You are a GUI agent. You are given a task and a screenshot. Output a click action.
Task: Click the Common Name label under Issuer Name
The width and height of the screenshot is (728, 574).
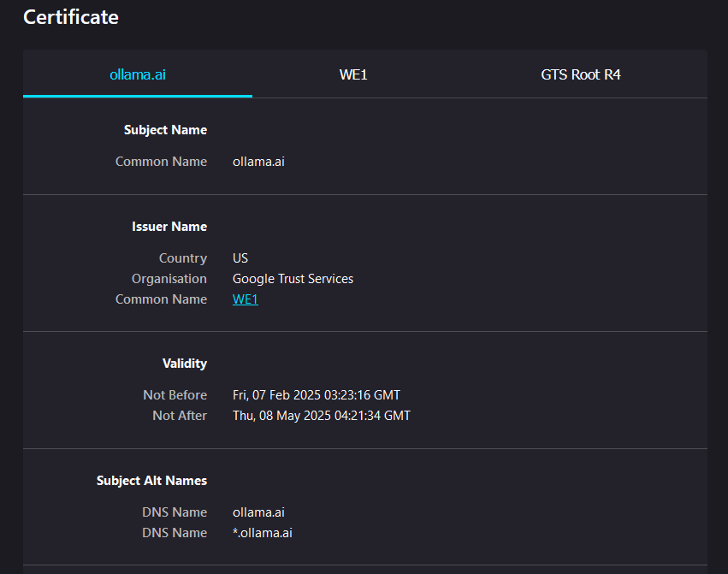tap(161, 299)
